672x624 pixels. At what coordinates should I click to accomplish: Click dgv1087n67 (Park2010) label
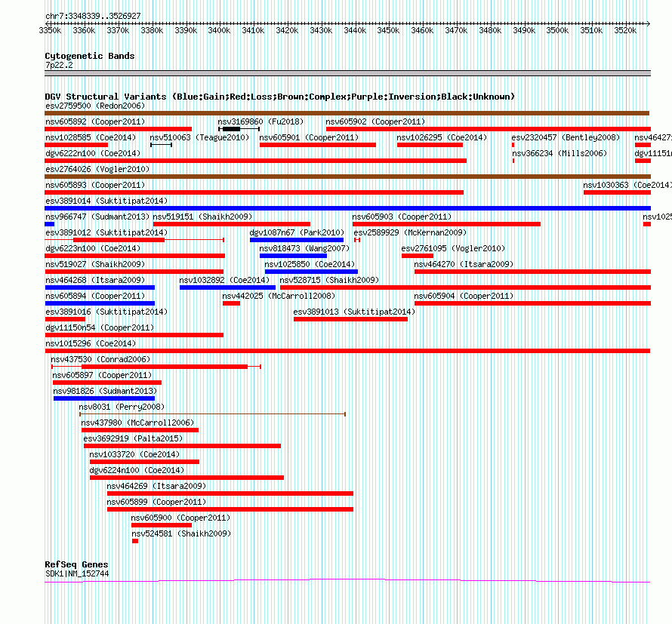(297, 232)
